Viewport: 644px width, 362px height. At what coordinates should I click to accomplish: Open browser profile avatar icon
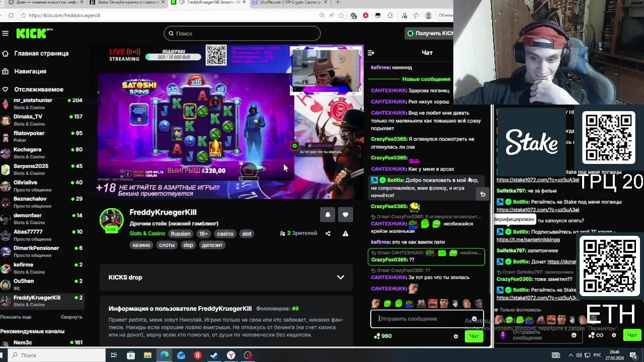(428, 15)
